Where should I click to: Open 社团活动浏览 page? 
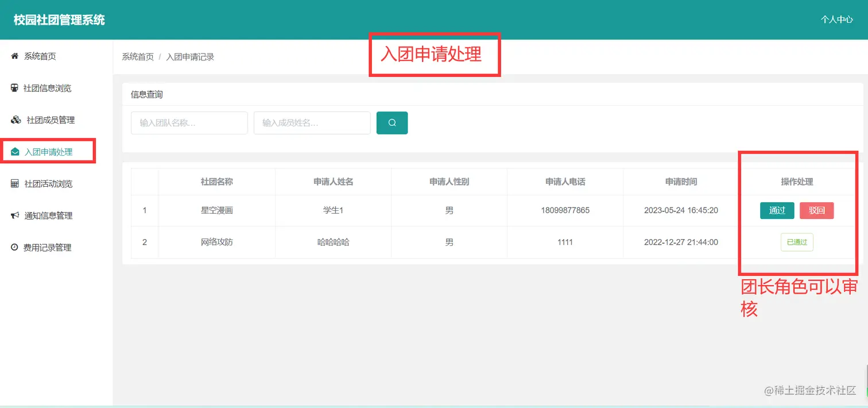tap(48, 184)
